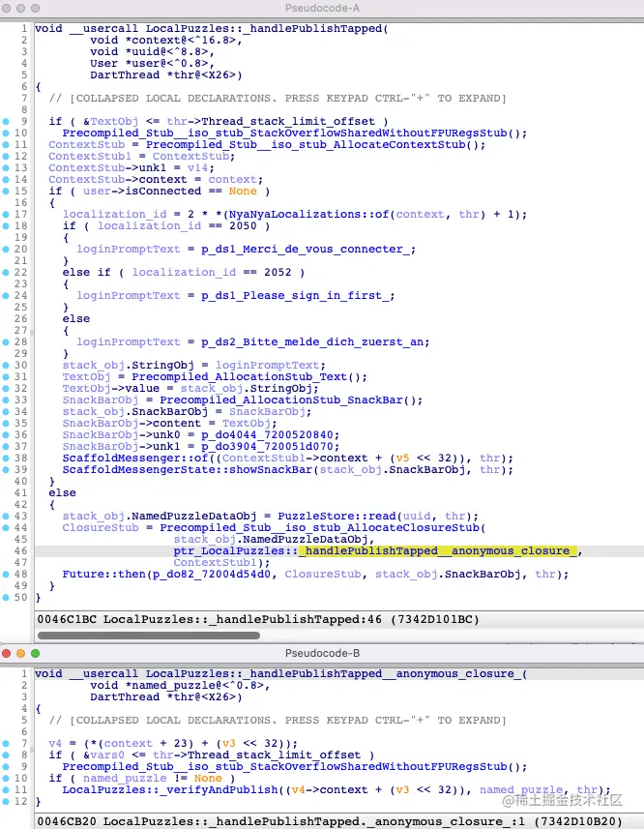The width and height of the screenshot is (644, 829).
Task: Click the breakpoint dot on line 9 of Pseudocode-A
Action: [6, 122]
